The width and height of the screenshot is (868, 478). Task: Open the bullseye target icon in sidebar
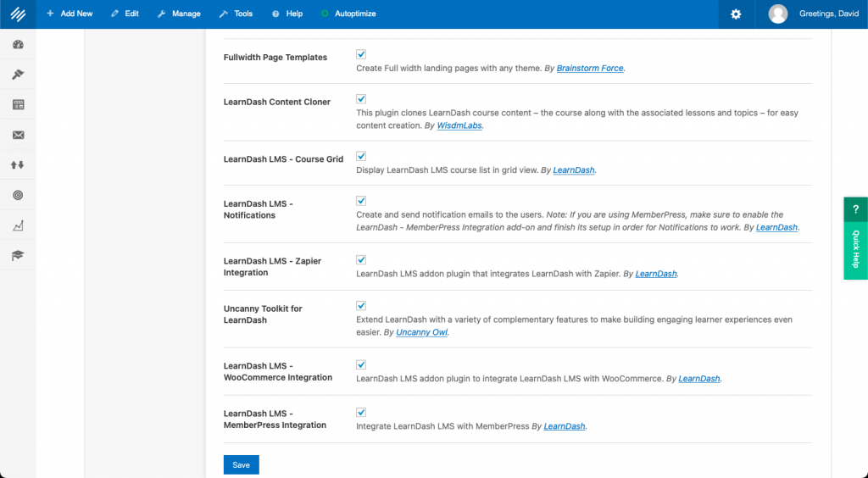[18, 196]
